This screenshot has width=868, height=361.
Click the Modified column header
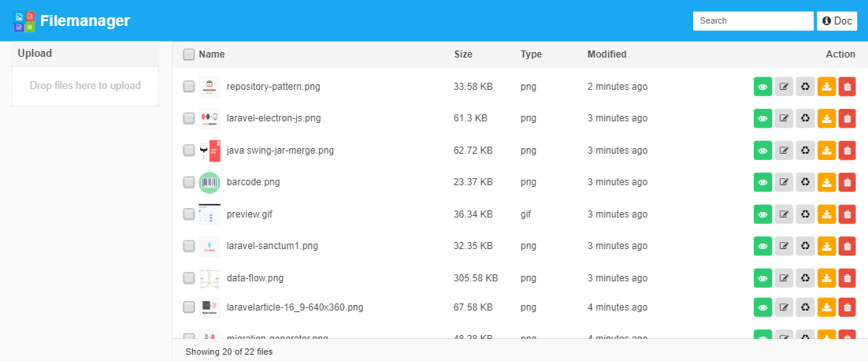(x=606, y=54)
